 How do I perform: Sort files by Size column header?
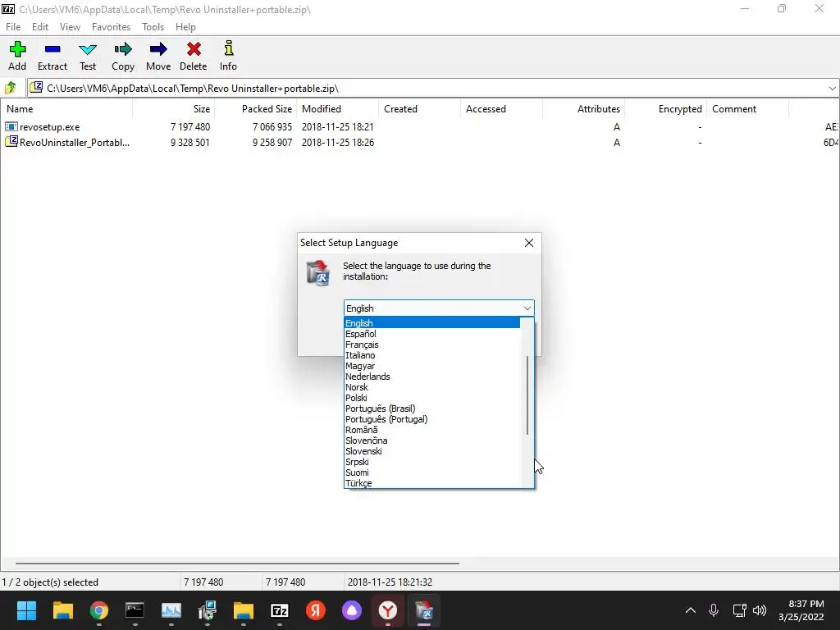pos(174,109)
